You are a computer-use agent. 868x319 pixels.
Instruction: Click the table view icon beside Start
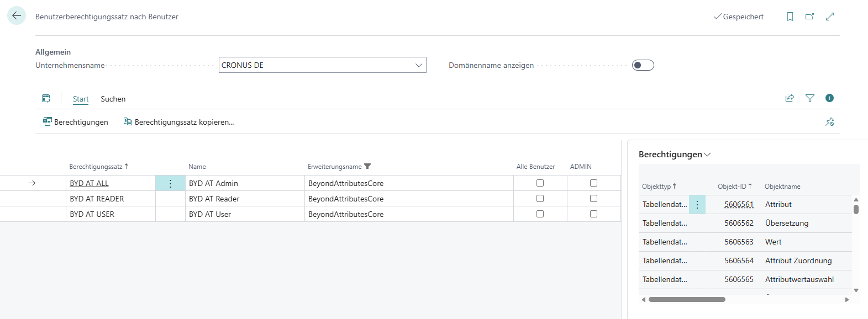(46, 99)
